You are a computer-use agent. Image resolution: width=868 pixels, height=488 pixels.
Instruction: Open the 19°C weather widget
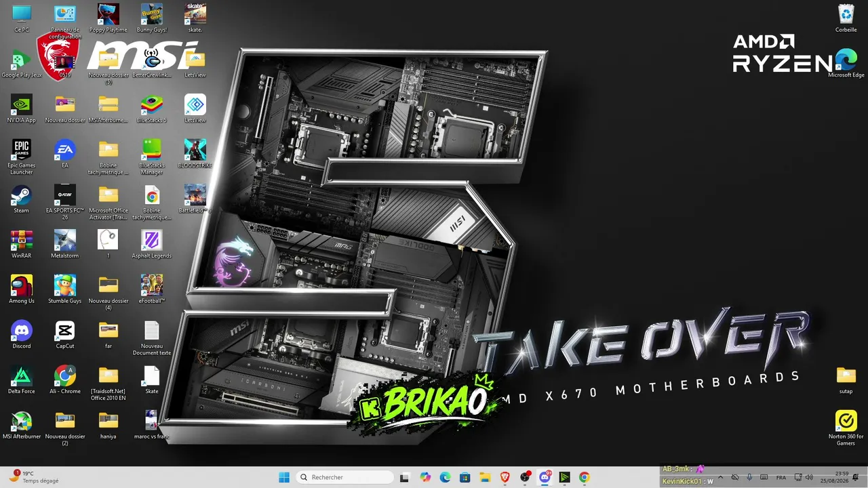[x=34, y=477]
